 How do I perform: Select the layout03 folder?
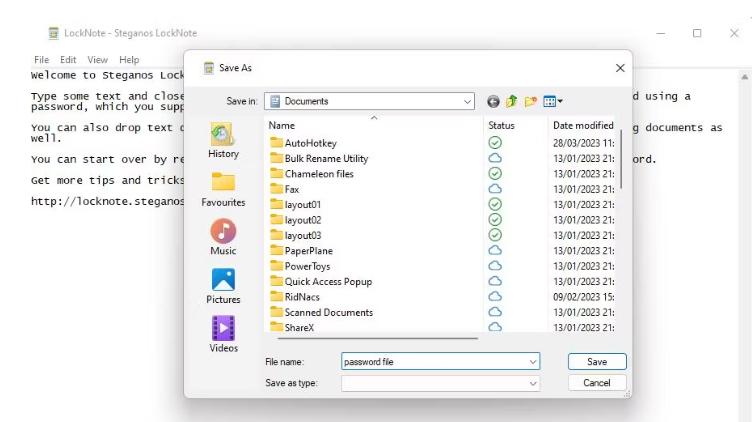pyautogui.click(x=295, y=235)
